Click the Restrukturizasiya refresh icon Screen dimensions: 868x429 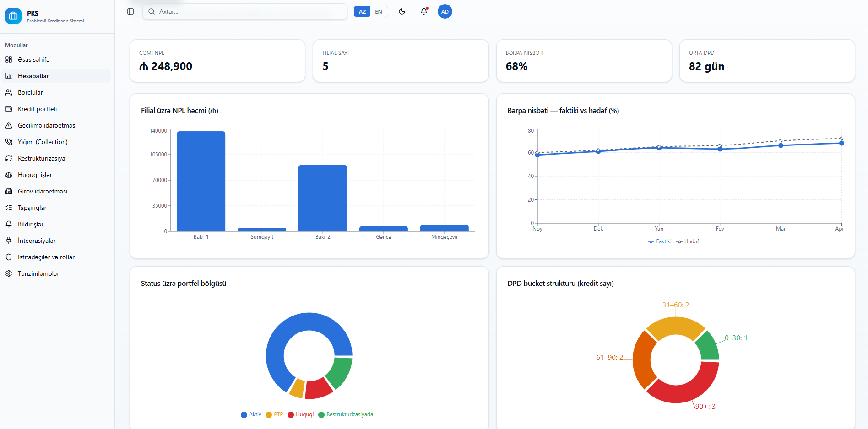pyautogui.click(x=9, y=158)
